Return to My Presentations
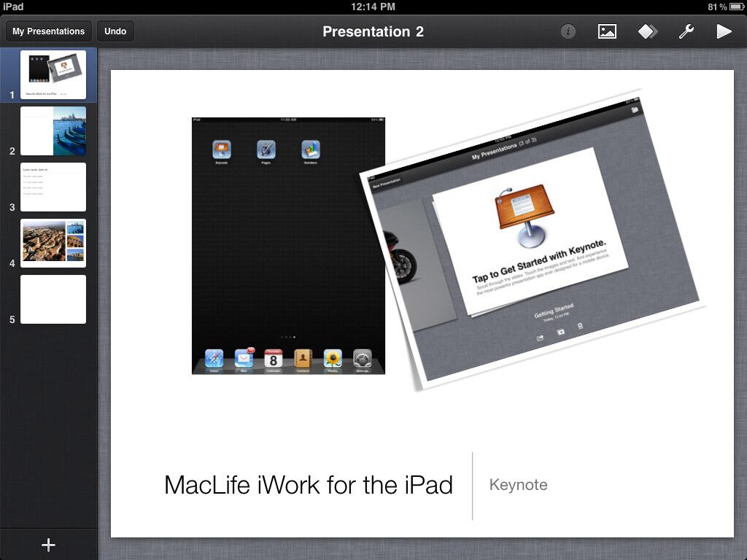Screen dimensions: 747x560 point(47,31)
